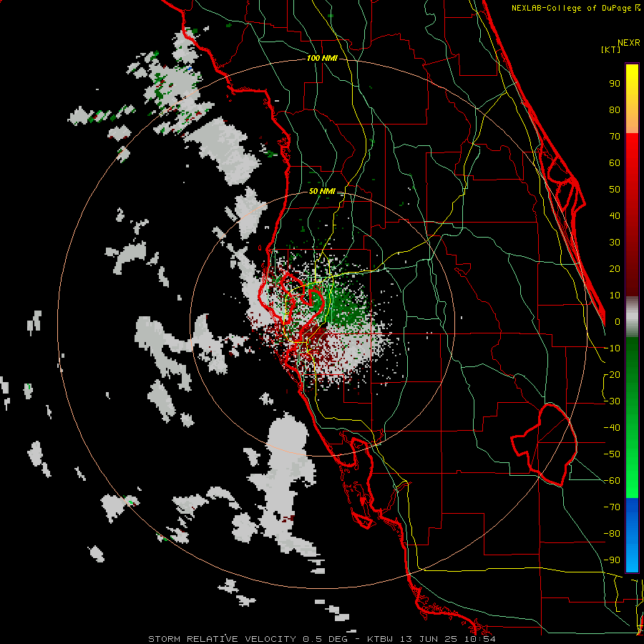The height and width of the screenshot is (644, 644).
Task: Click the positive 40 value on velocity scale
Action: point(615,216)
